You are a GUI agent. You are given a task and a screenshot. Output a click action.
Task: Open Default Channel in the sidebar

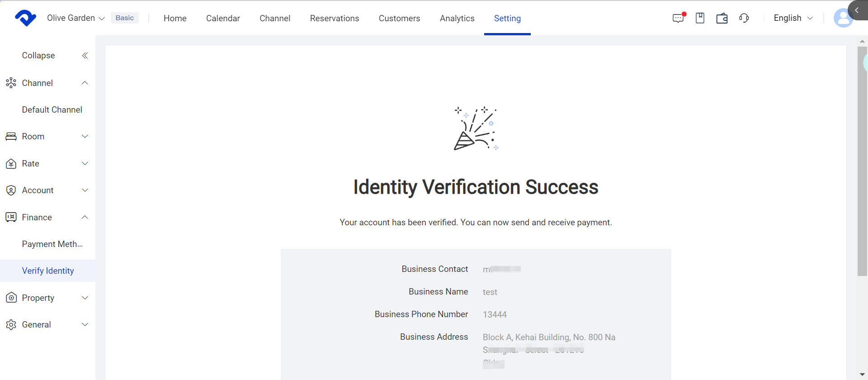tap(52, 110)
